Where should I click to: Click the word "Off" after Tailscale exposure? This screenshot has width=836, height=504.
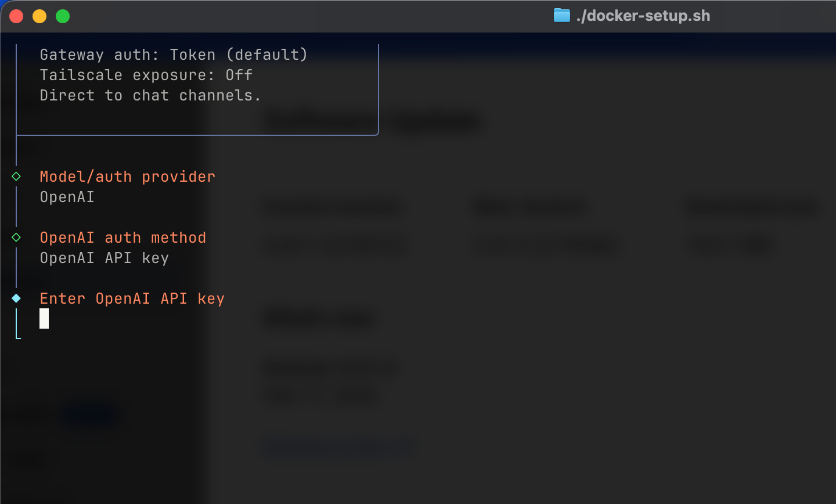(x=239, y=75)
